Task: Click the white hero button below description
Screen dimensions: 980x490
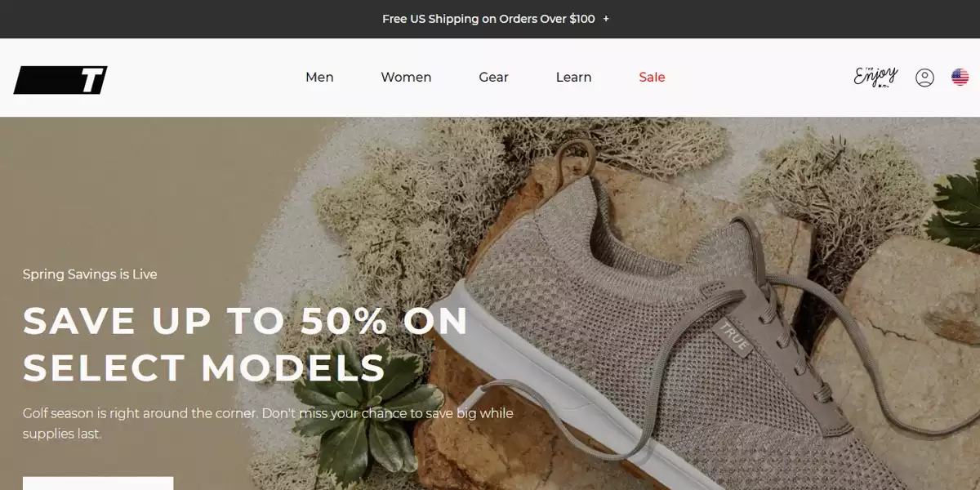Action: coord(98,483)
